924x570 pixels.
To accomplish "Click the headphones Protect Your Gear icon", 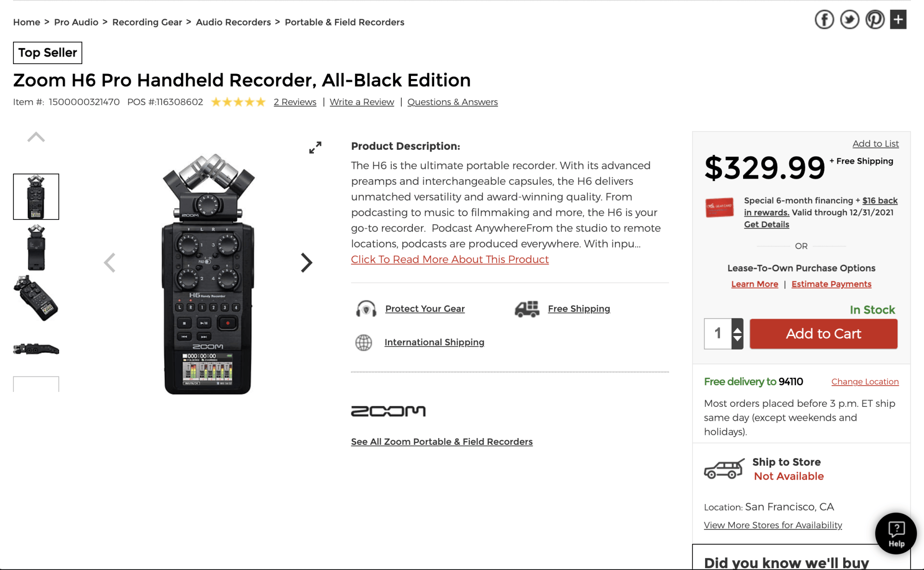I will 366,309.
